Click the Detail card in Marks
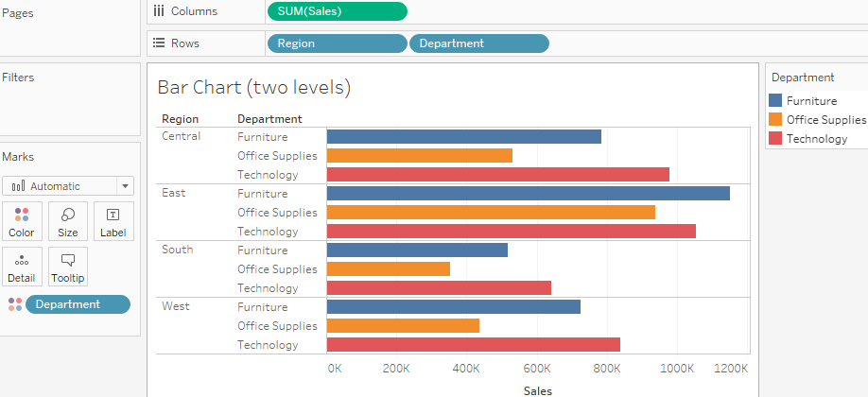Image resolution: width=868 pixels, height=397 pixels. click(22, 267)
